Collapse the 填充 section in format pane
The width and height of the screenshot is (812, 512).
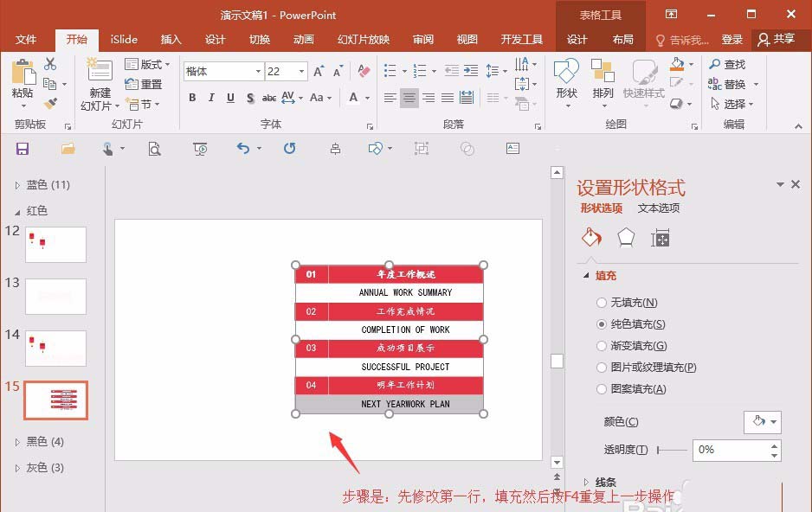(587, 275)
